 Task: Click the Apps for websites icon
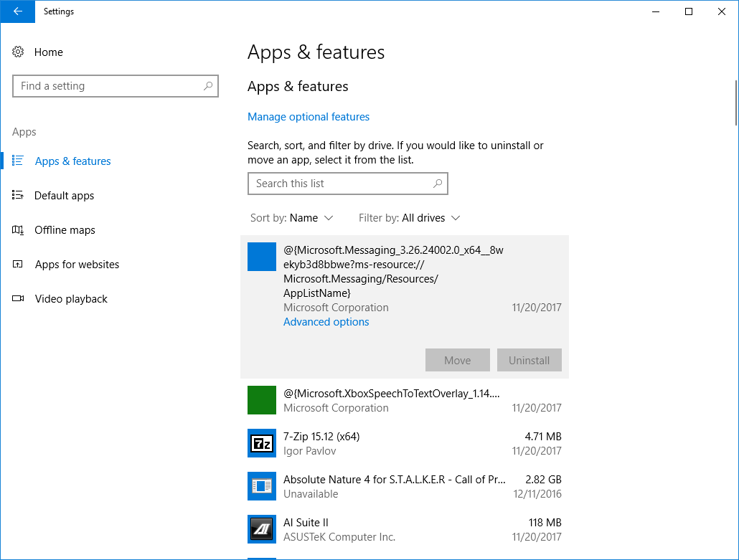tap(18, 264)
